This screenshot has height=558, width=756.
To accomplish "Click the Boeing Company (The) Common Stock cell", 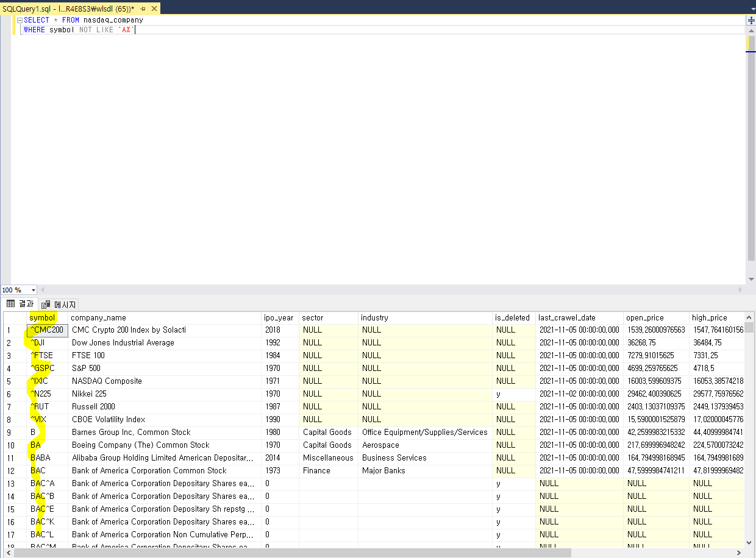I will click(165, 445).
